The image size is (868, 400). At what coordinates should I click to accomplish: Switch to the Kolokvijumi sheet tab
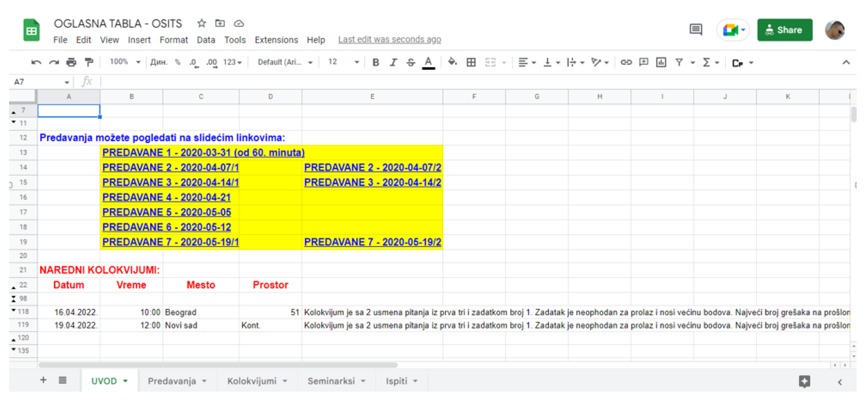pyautogui.click(x=252, y=381)
